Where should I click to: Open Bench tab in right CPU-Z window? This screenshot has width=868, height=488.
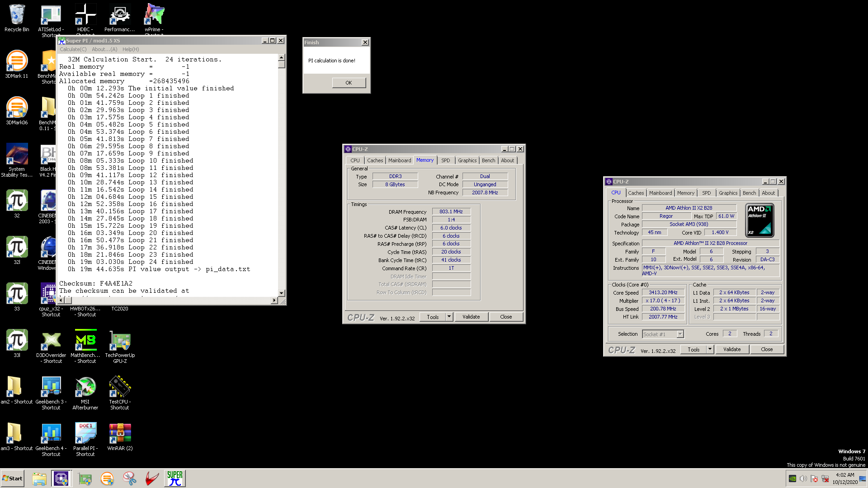pyautogui.click(x=749, y=193)
